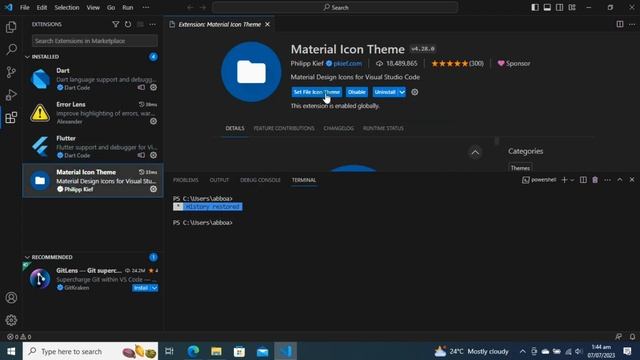Focus the Search Extensions in Marketplace field
The height and width of the screenshot is (360, 640).
point(94,41)
